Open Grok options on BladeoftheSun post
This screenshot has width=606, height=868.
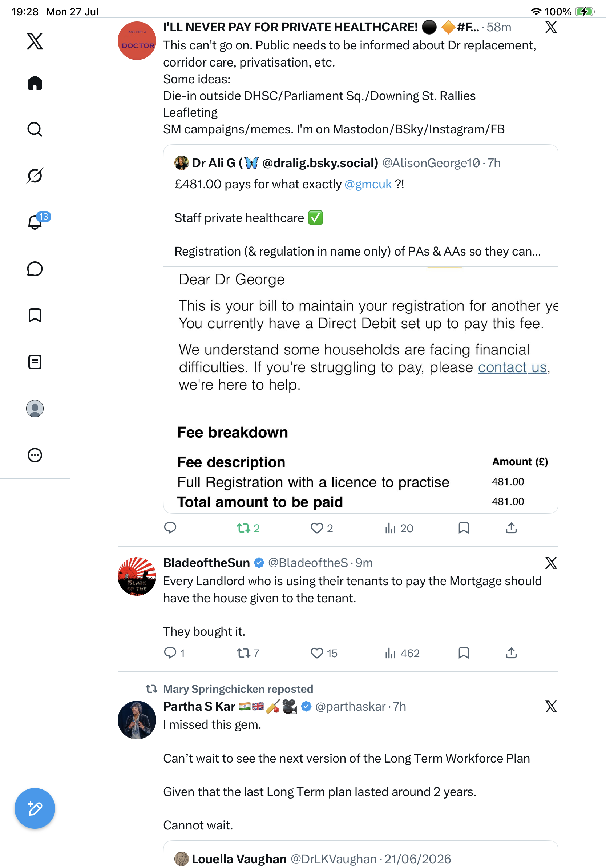coord(551,563)
